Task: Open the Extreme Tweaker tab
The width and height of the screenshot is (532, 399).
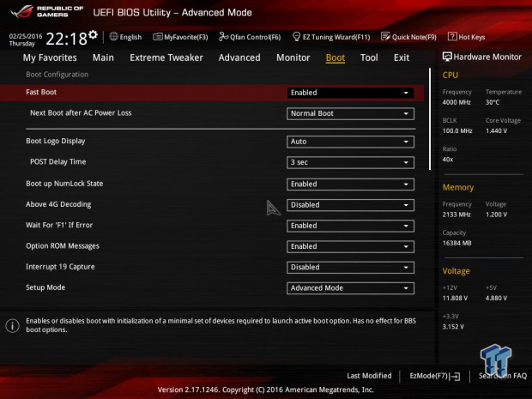Action: click(x=166, y=57)
